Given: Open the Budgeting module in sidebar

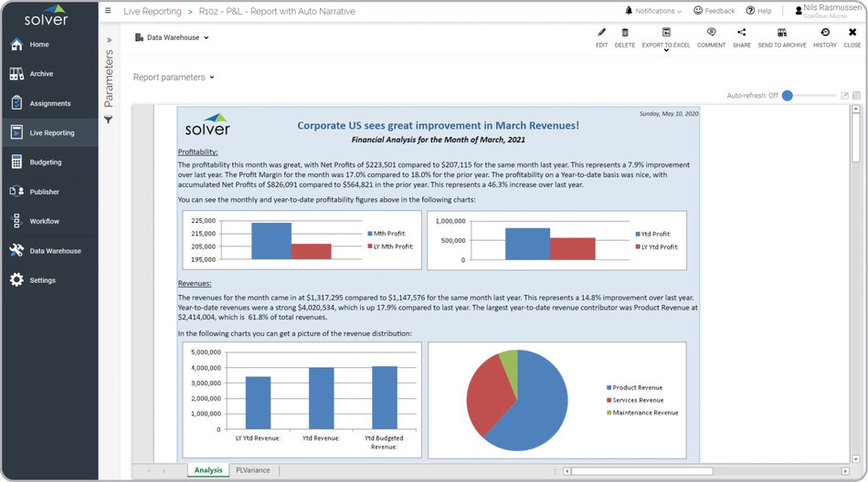Looking at the screenshot, I should [x=46, y=162].
